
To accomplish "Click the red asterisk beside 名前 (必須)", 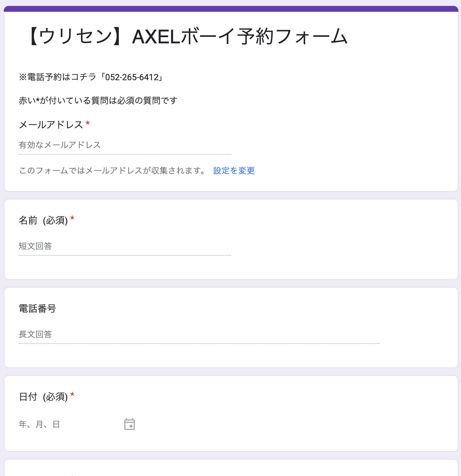I will point(72,219).
